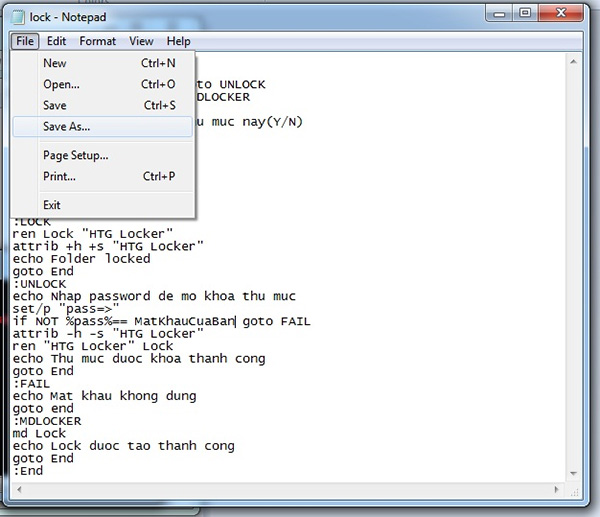
Task: Select Page Setup... from the menu
Action: pyautogui.click(x=75, y=155)
